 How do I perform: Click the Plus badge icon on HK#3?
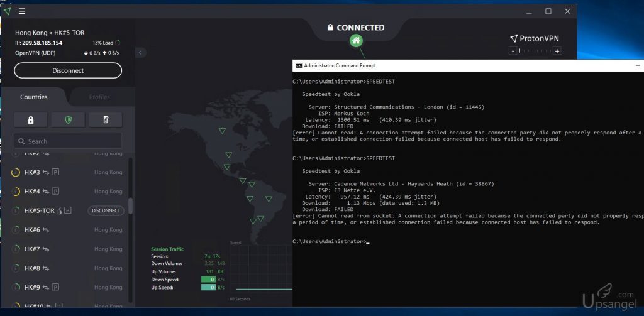pyautogui.click(x=56, y=172)
